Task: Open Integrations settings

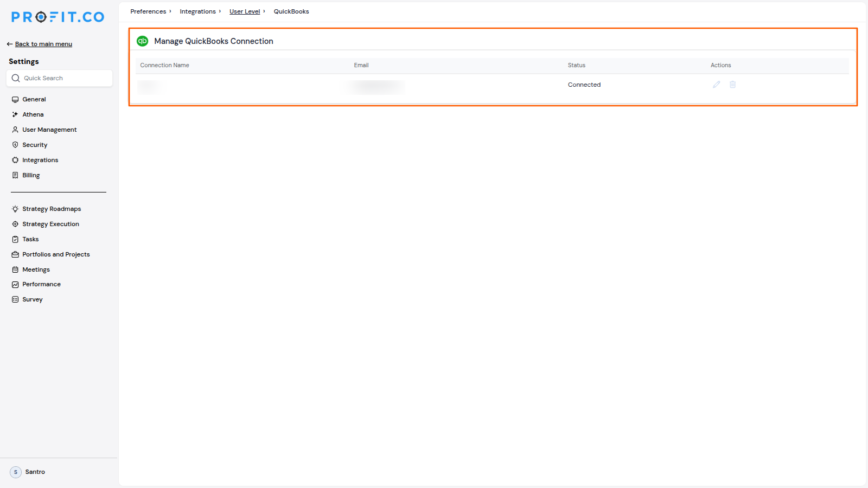Action: point(40,160)
